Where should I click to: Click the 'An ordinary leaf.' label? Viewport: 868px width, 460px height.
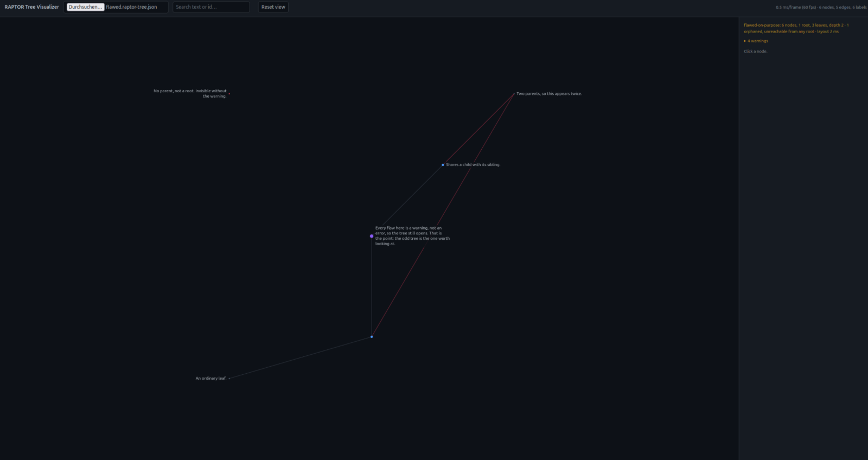(x=211, y=379)
